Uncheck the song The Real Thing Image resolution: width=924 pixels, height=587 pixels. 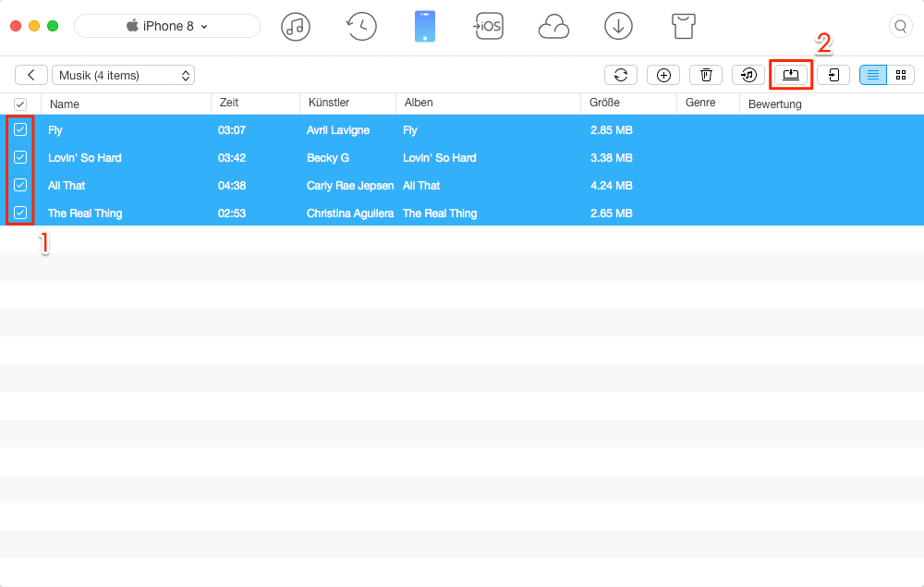click(x=20, y=213)
